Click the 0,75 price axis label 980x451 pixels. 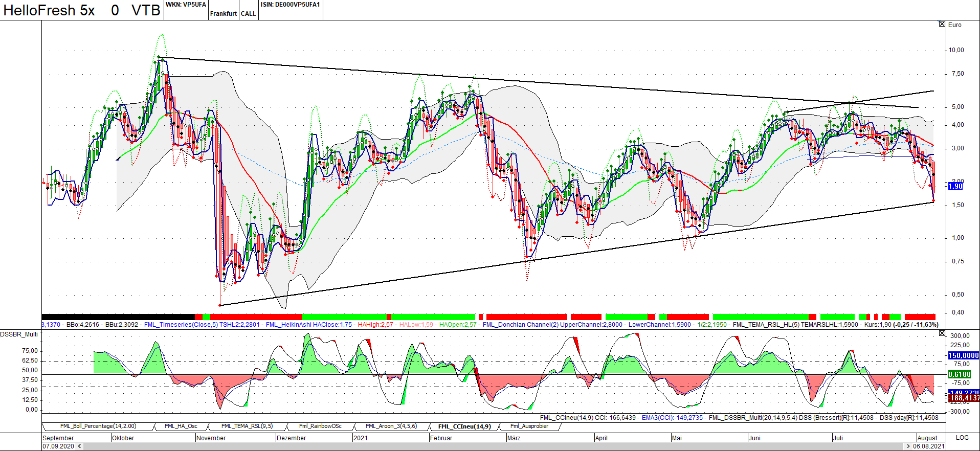(x=957, y=261)
